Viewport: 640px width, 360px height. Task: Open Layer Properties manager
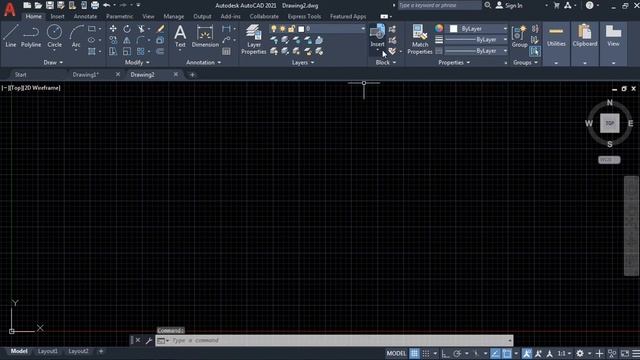[253, 39]
